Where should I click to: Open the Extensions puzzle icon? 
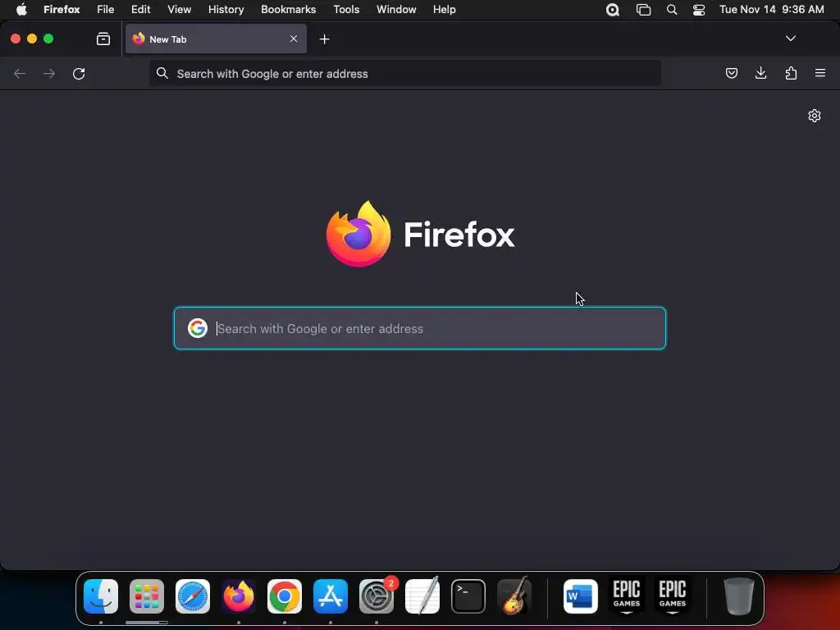tap(791, 73)
